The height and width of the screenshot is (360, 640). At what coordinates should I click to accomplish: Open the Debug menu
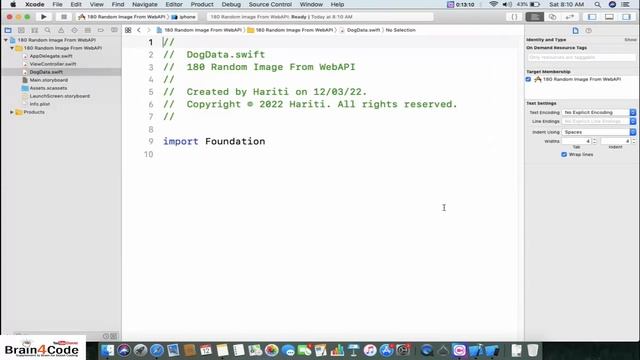coord(231,4)
